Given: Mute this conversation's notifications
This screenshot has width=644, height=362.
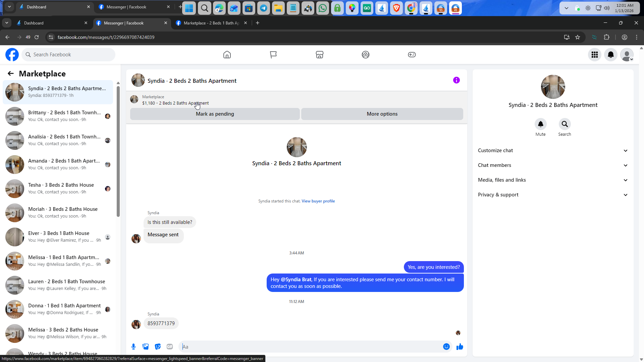Looking at the screenshot, I should [540, 124].
